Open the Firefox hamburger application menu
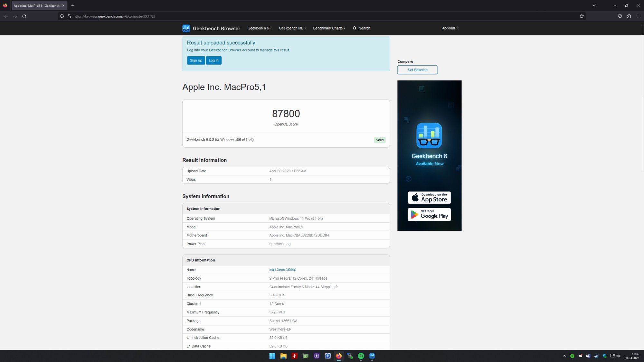This screenshot has width=644, height=362. coord(638,16)
